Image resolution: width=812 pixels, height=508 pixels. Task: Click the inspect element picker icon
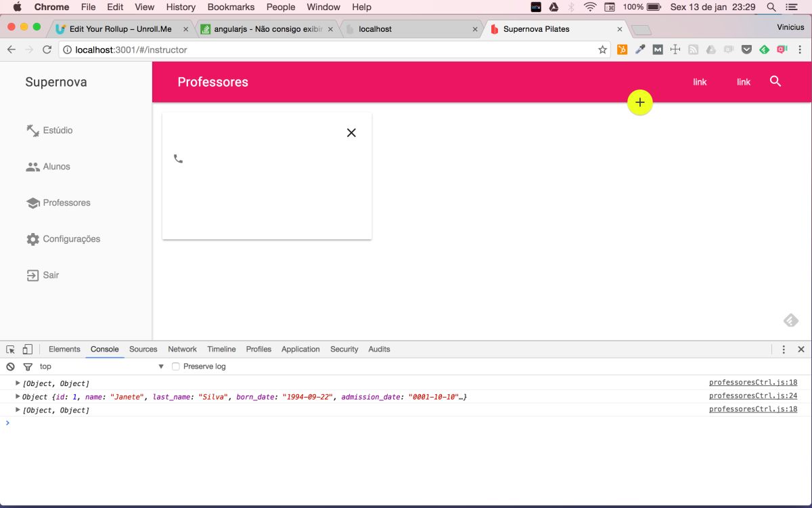[x=10, y=350]
